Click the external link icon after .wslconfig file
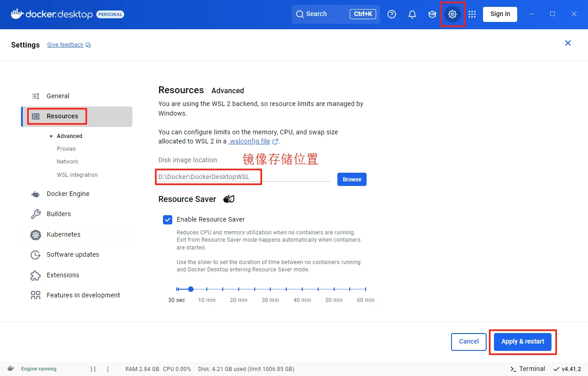Image resolution: width=588 pixels, height=376 pixels. (275, 142)
